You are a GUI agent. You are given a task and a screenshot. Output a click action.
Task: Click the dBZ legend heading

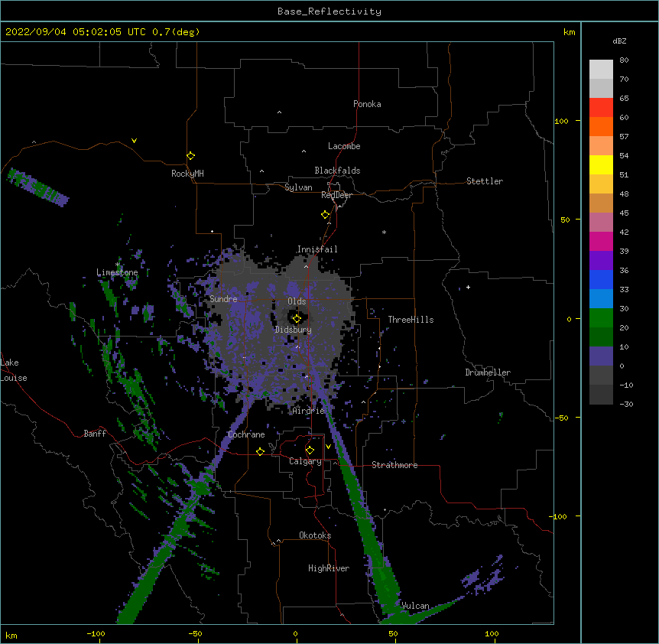tap(619, 41)
